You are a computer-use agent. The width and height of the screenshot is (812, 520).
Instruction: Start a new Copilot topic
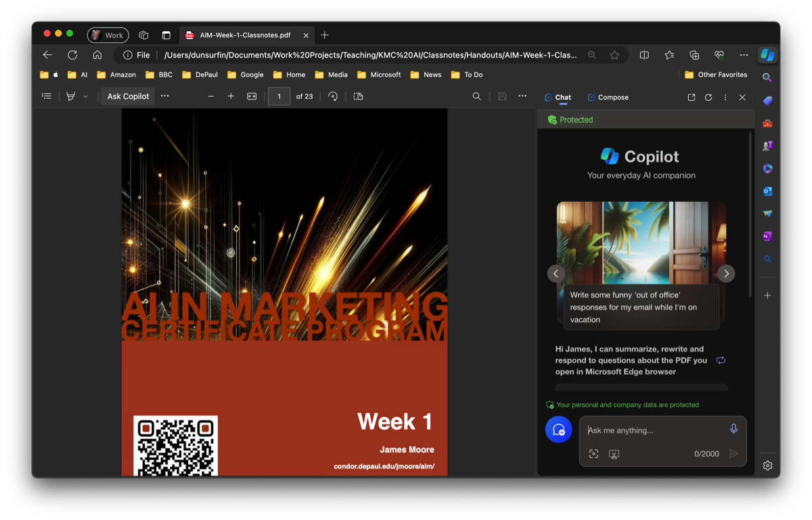(559, 429)
